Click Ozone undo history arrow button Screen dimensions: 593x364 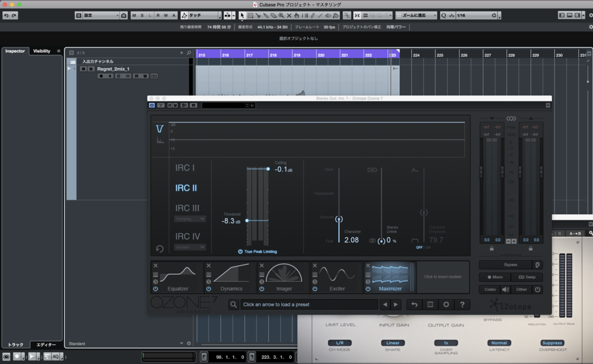click(x=414, y=304)
